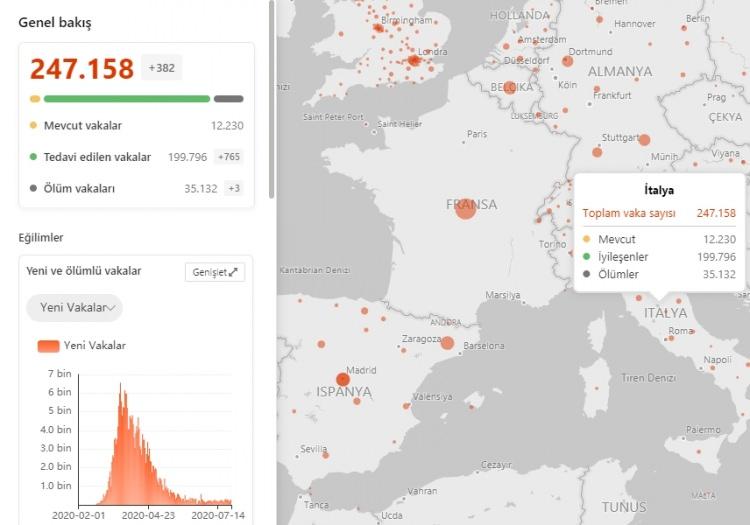Select the Valensiya case bubble
The width and height of the screenshot is (750, 525).
(406, 406)
